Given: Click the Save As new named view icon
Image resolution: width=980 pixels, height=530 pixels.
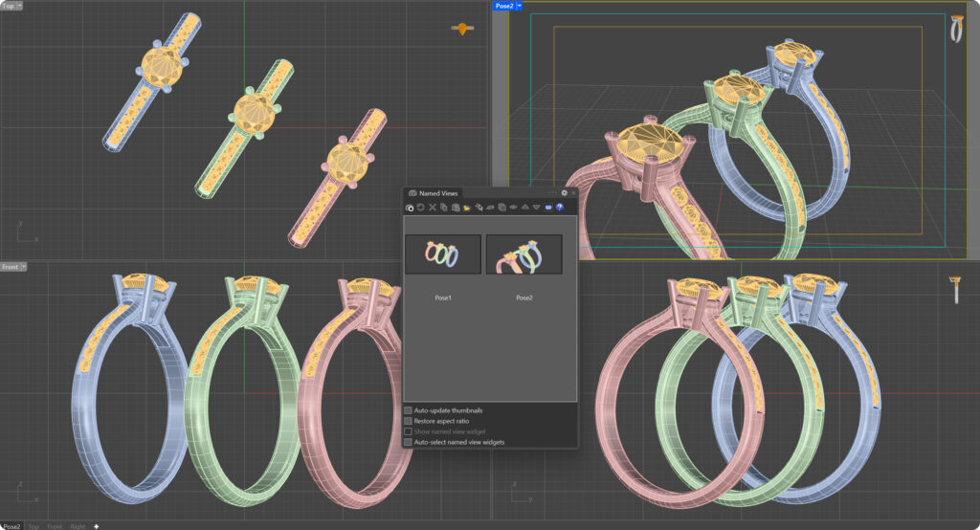Looking at the screenshot, I should point(411,208).
